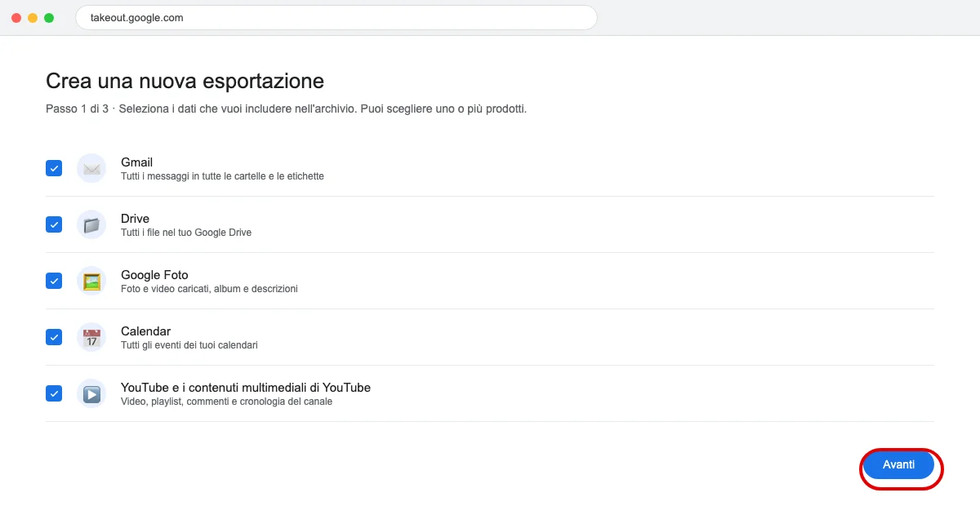Viewport: 980px width, 506px height.
Task: Click the 'Passo 1 di 3' step text
Action: 77,109
